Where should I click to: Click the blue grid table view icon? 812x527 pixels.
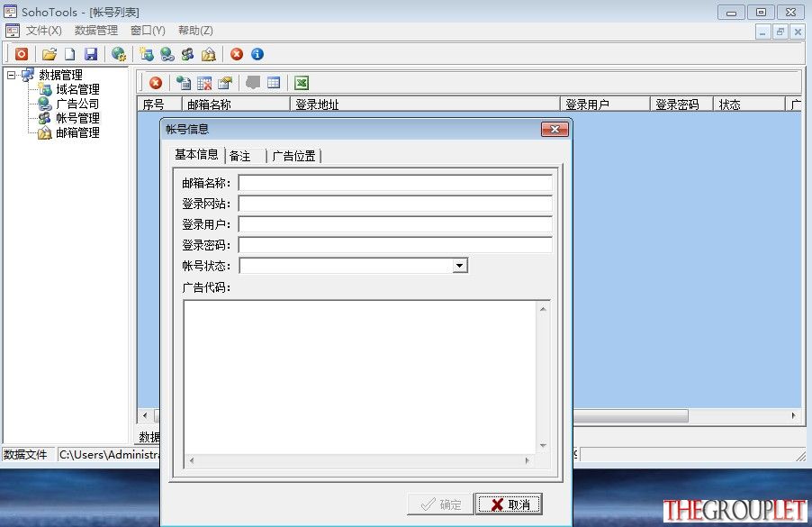[274, 83]
